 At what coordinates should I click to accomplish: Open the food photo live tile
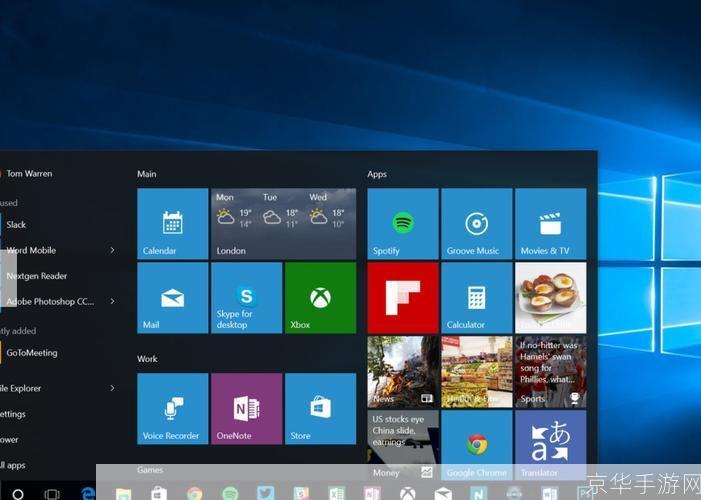click(x=551, y=298)
